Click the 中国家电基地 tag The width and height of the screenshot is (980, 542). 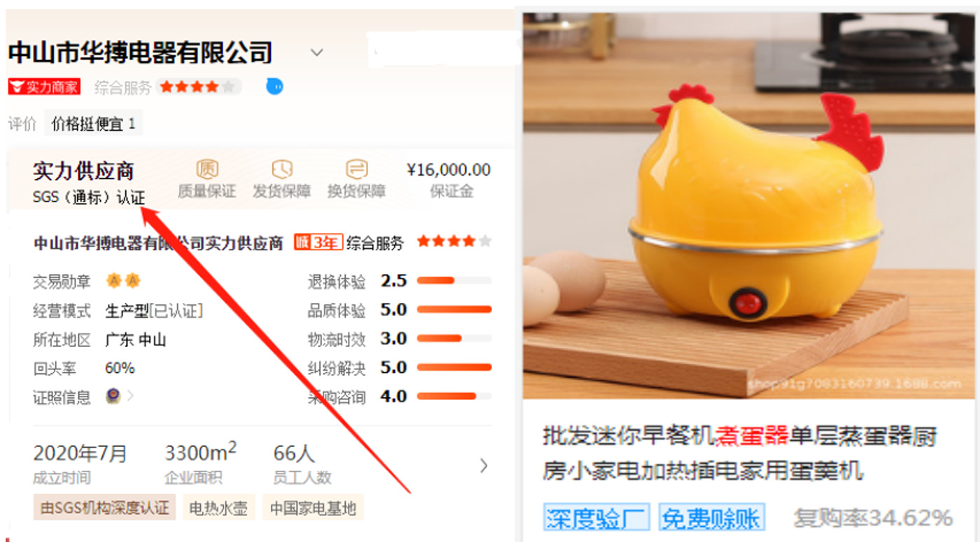coord(313,508)
